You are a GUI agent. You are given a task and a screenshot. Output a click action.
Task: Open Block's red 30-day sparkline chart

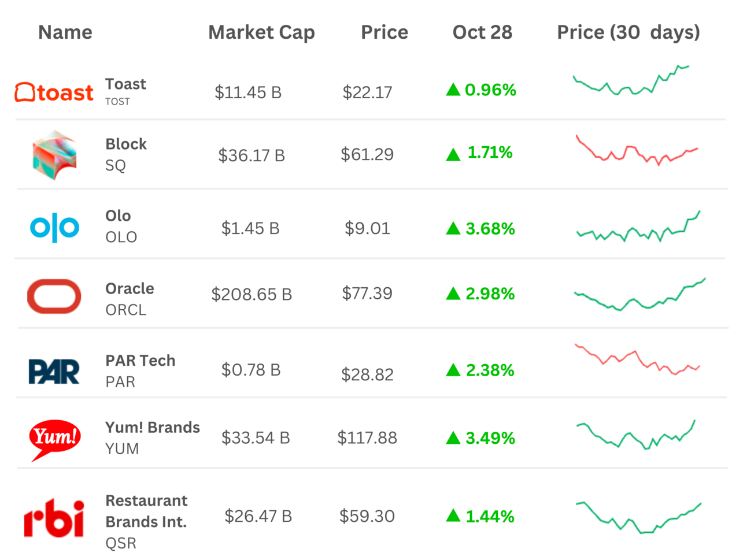click(x=637, y=150)
